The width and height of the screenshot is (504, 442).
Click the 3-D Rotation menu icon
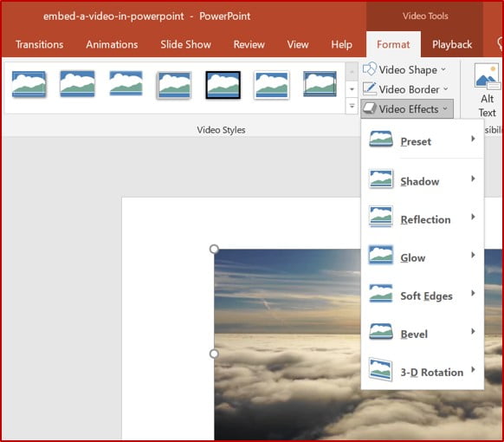pos(381,369)
